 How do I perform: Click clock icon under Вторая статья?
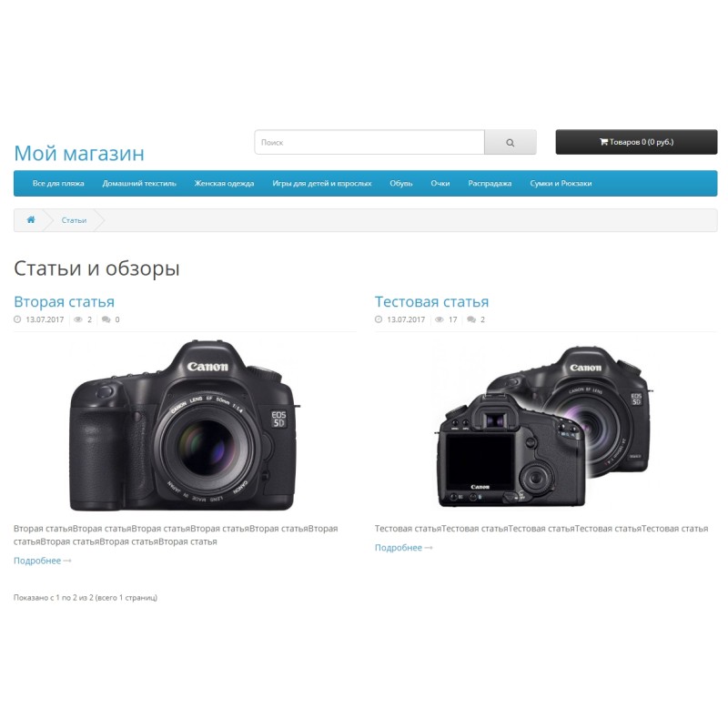(x=17, y=319)
